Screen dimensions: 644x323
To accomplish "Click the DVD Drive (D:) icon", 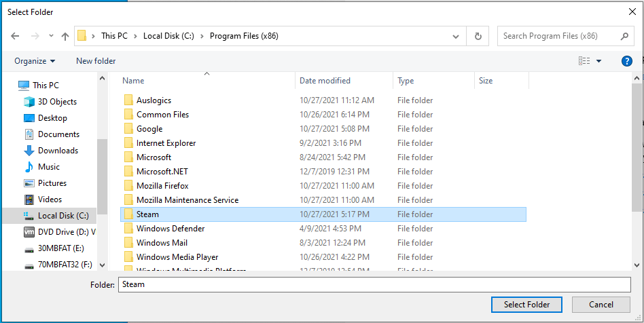I will [29, 232].
